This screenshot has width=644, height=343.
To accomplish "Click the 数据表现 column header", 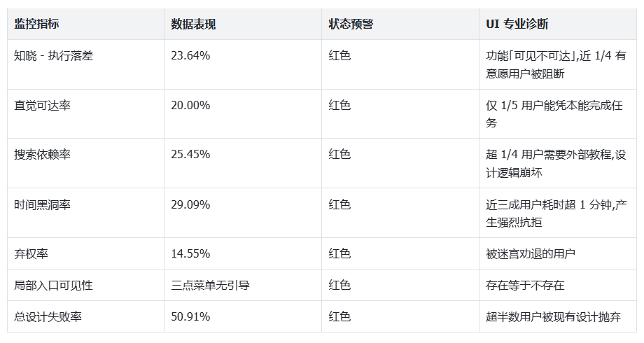I will tap(193, 24).
